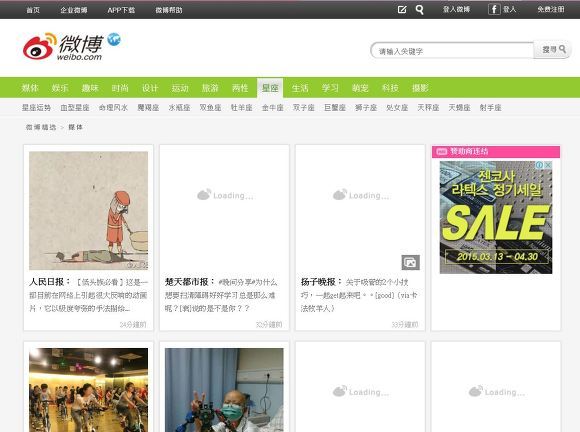Open 狮子座 subcategory
Screen dimensions: 580x432
[x=366, y=108]
